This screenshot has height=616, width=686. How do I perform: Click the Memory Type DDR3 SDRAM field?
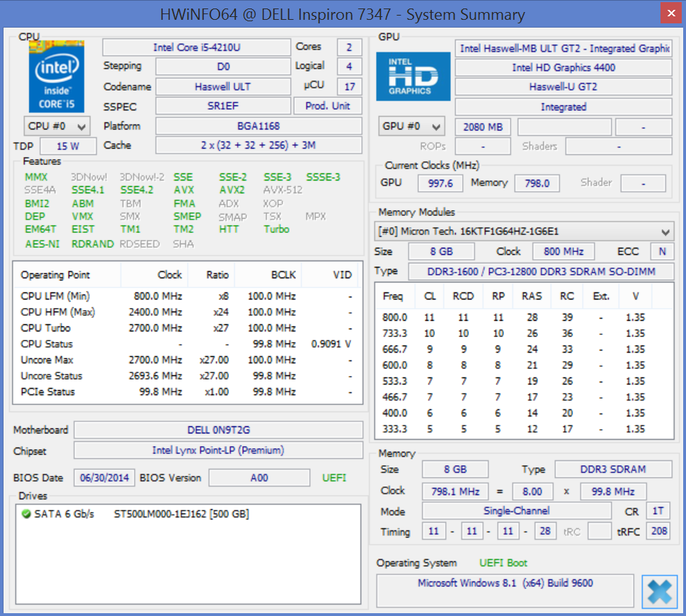tap(613, 469)
